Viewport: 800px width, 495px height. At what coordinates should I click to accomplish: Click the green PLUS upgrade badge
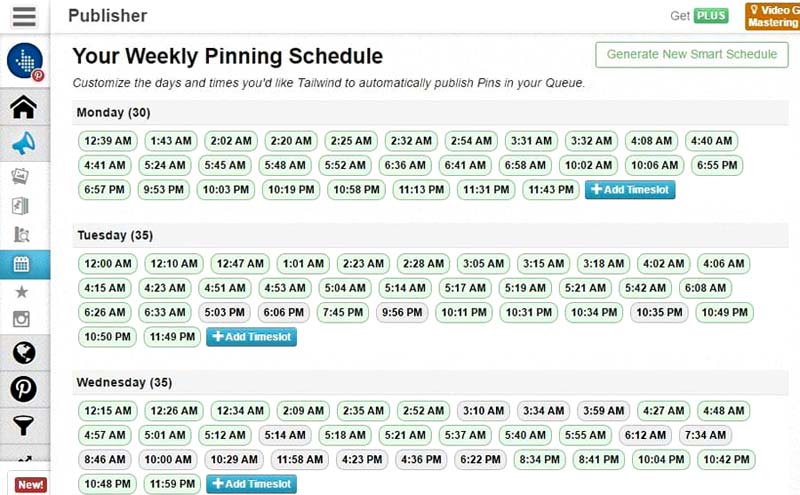(711, 16)
